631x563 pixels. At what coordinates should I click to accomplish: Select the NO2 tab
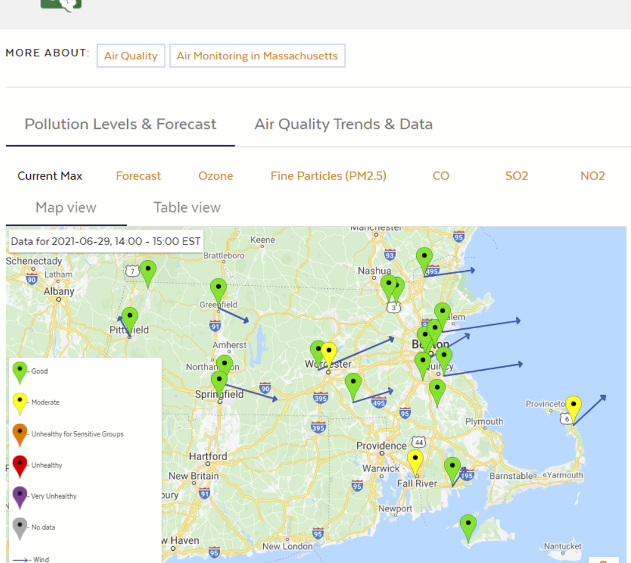(592, 176)
